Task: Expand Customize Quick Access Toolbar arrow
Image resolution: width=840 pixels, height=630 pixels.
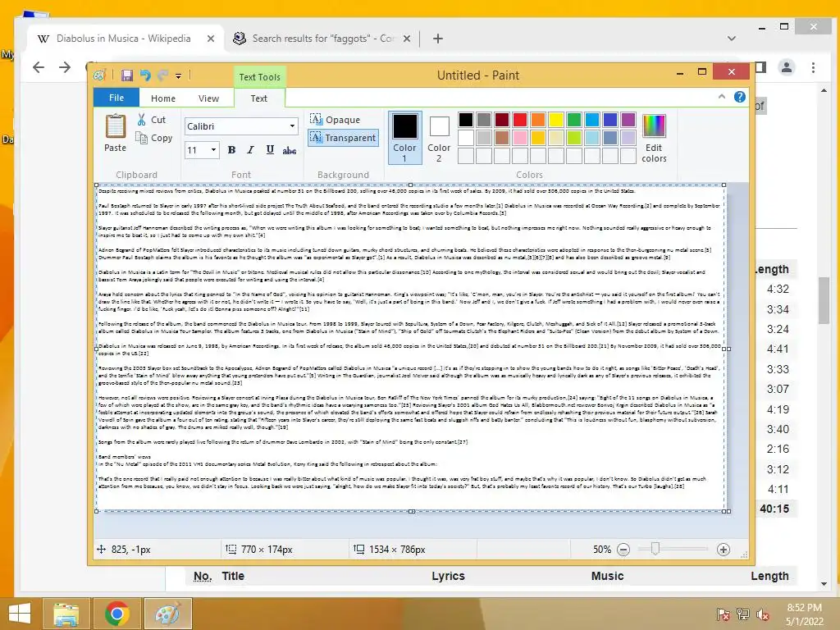Action: pyautogui.click(x=178, y=76)
